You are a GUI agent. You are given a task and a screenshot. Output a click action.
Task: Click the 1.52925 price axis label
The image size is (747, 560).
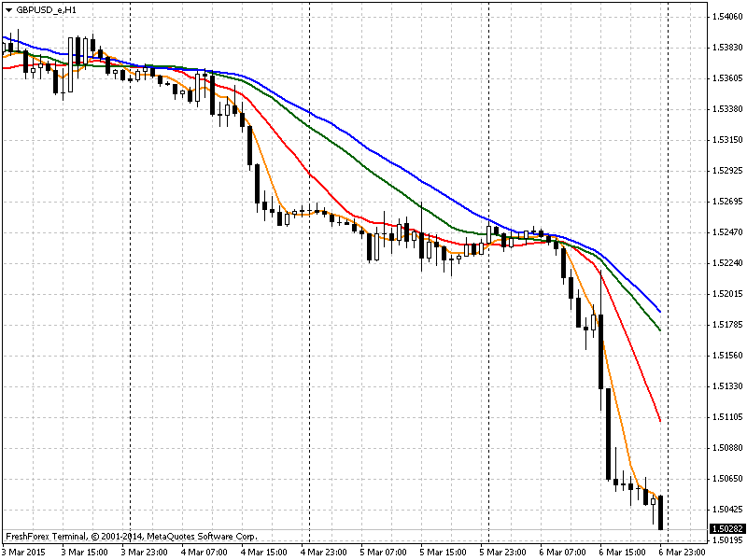click(727, 171)
